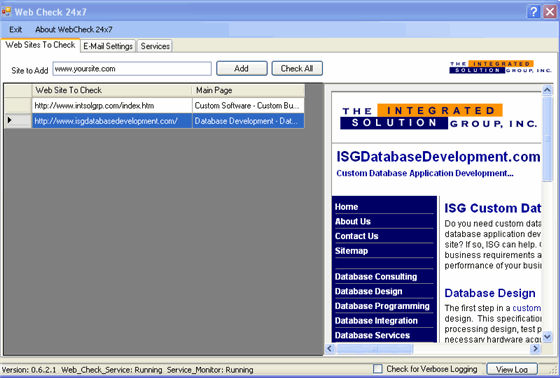Open the Home link in preview
Viewport: 560px width, 378px height.
point(346,207)
